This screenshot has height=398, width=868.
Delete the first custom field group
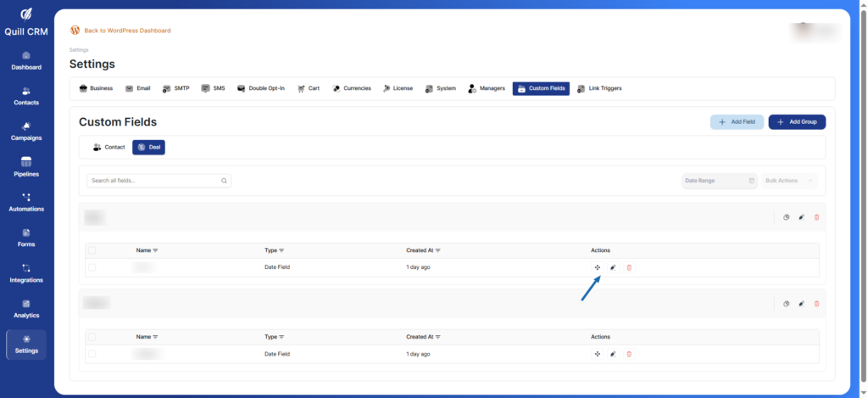pyautogui.click(x=816, y=217)
